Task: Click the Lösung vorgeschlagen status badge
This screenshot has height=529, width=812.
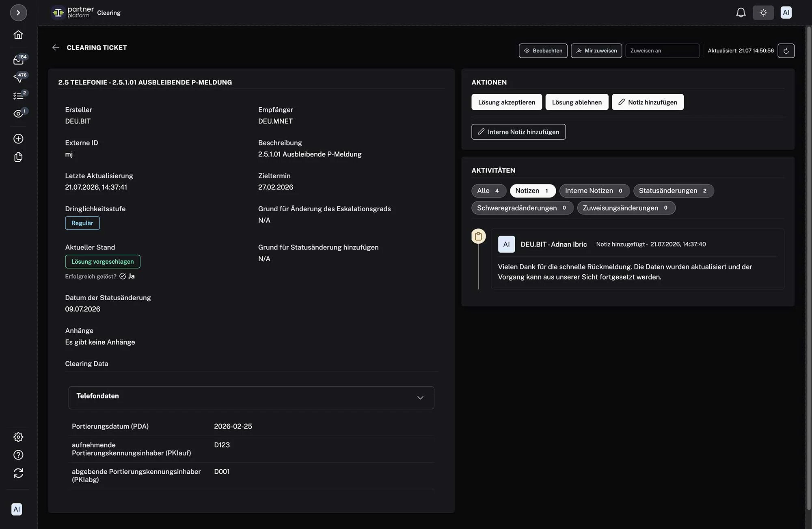Action: (103, 262)
